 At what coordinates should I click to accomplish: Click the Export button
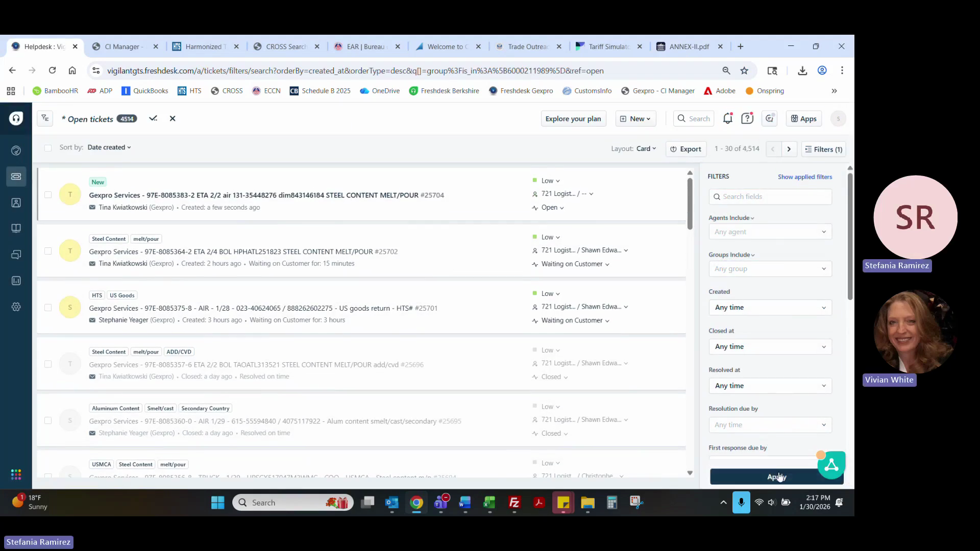click(686, 149)
